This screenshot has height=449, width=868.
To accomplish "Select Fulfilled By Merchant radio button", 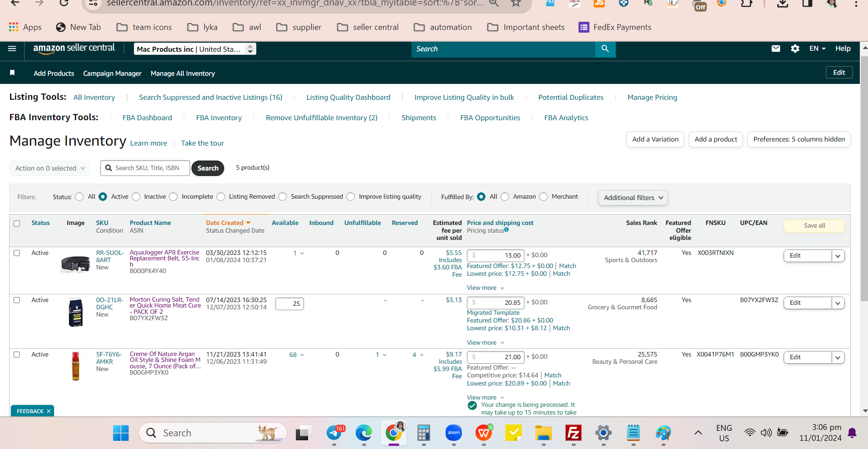I will (x=543, y=197).
